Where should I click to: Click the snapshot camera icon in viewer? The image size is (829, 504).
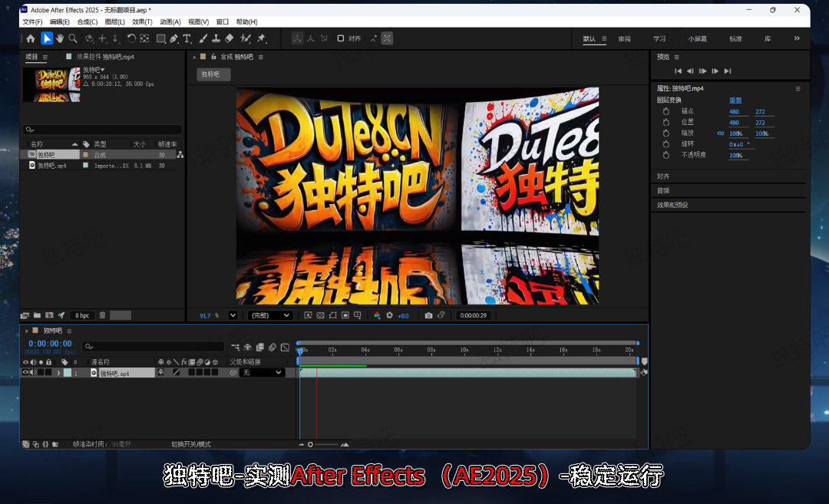428,315
